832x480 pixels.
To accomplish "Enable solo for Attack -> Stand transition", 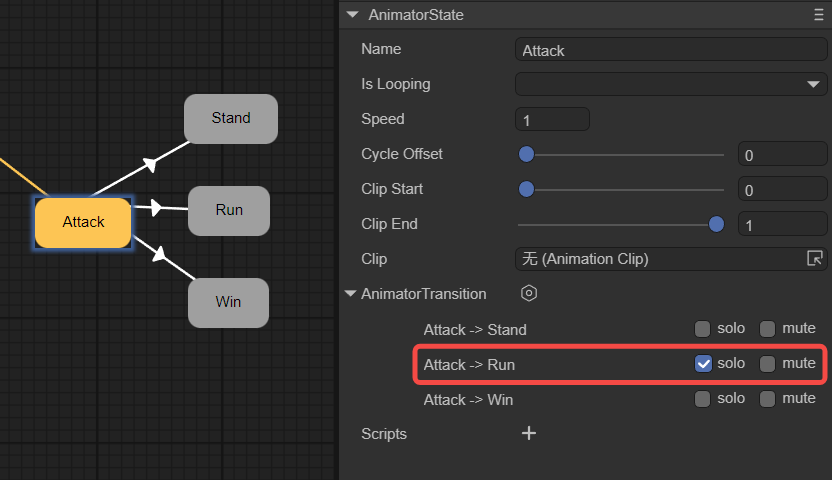I will (703, 329).
